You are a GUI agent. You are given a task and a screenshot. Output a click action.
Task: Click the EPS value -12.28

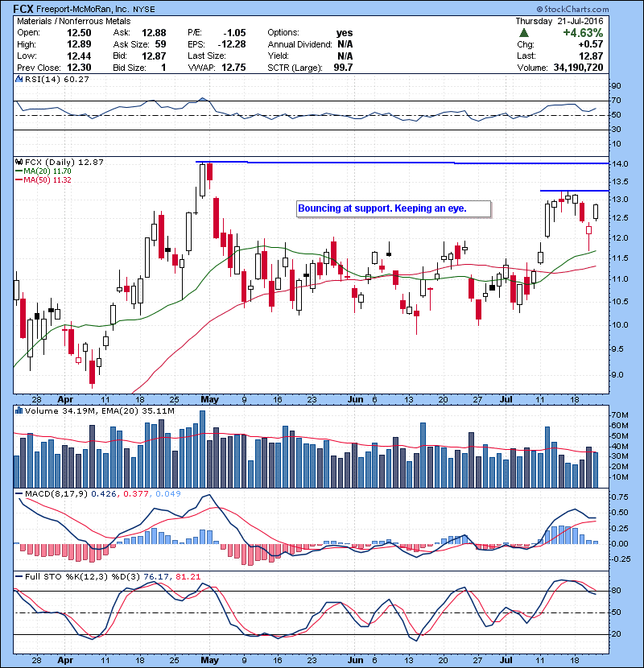[232, 44]
